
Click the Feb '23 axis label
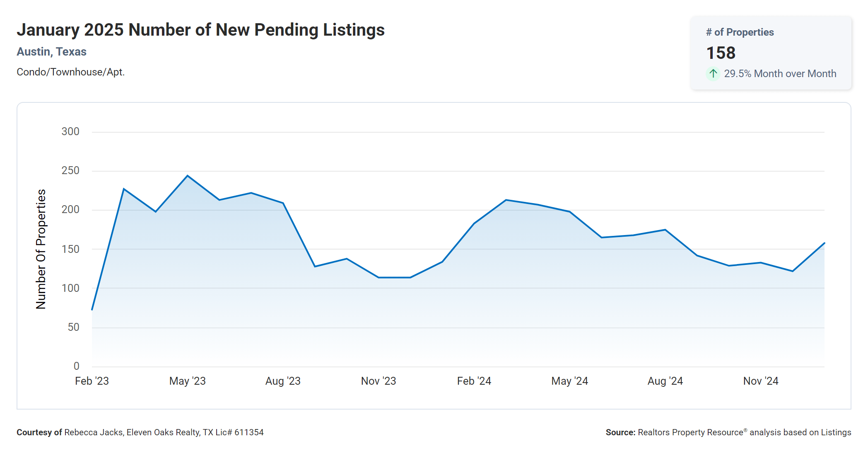tap(92, 381)
